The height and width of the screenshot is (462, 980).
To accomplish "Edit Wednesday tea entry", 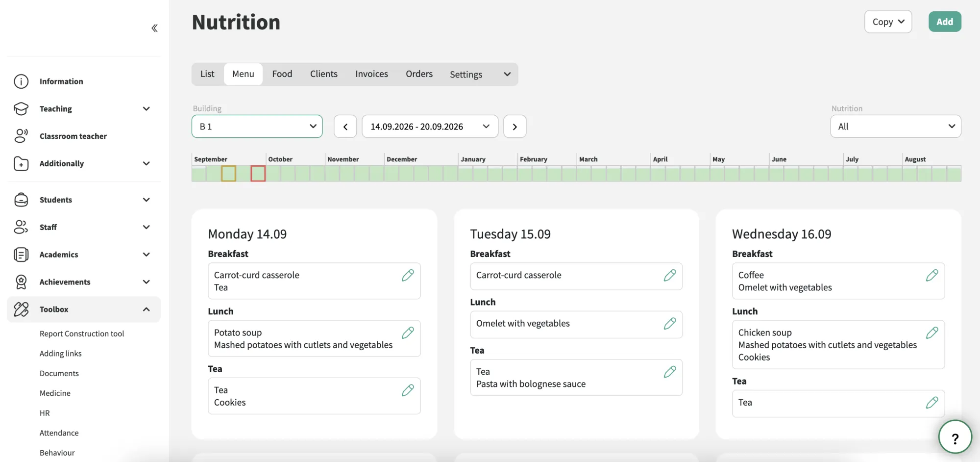I will (932, 403).
